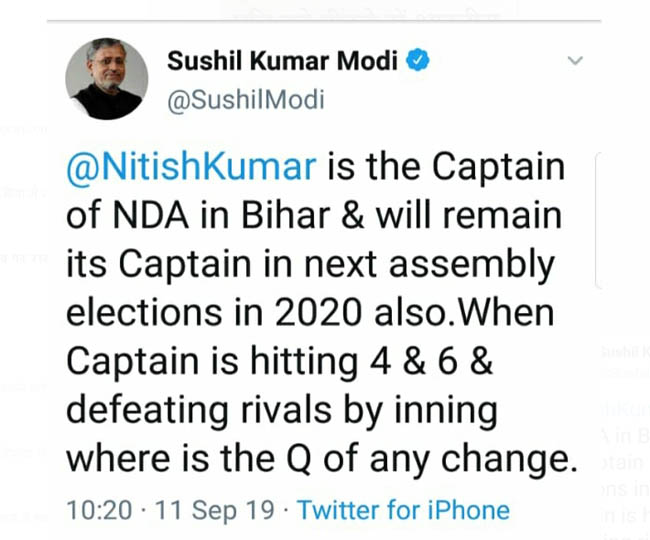The height and width of the screenshot is (540, 650).
Task: Open the tweet options chevron menu
Action: tap(575, 61)
